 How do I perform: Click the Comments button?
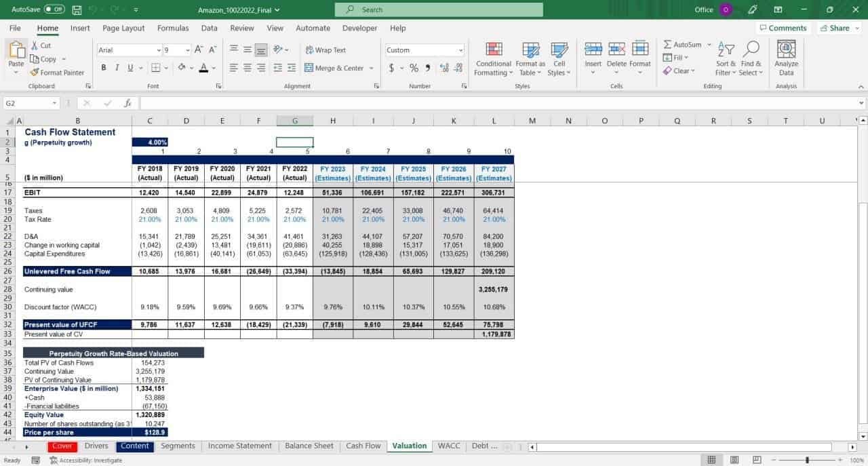783,28
